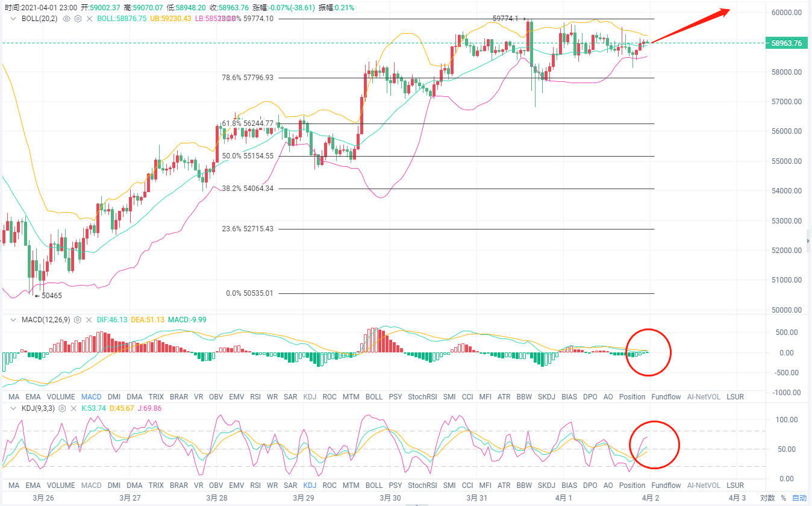Select StochRSI in the MACD panel indicator row
Screen dimensions: 812x506
coord(422,397)
